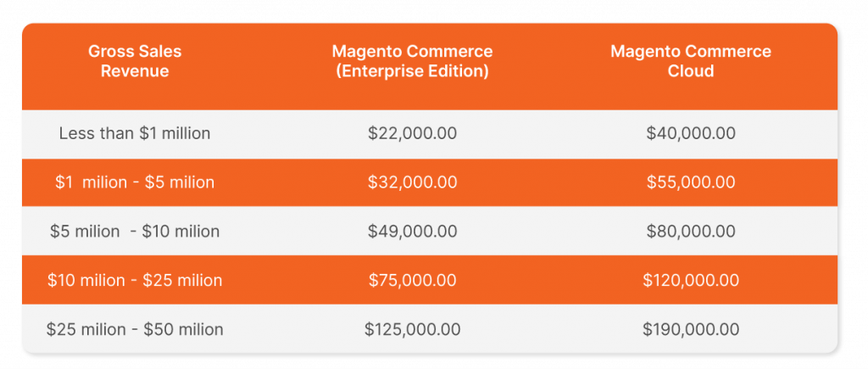Click the Less than $1 million row label
Screen dimensions: 868x369
(x=135, y=133)
